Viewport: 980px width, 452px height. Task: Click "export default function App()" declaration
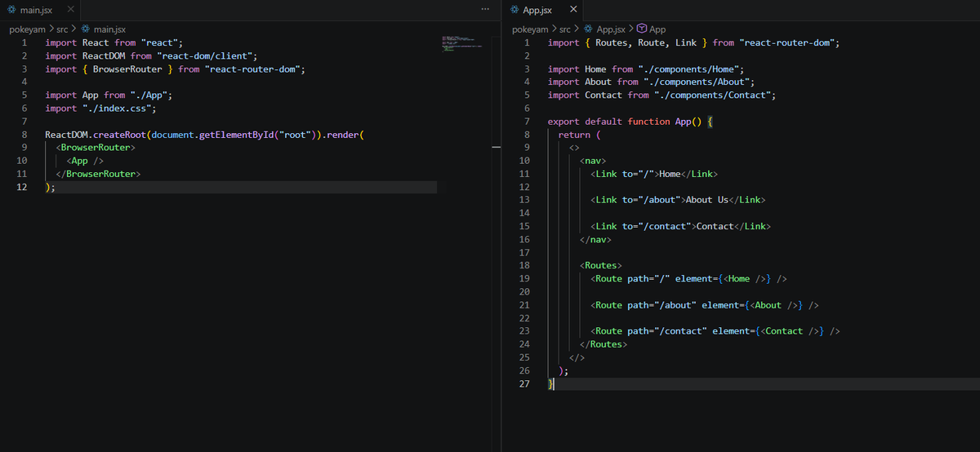click(x=626, y=122)
